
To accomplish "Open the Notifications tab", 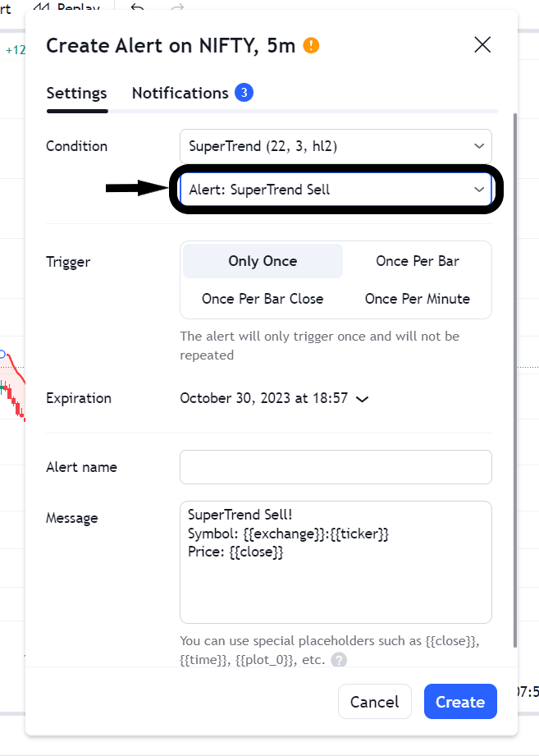I will click(180, 94).
